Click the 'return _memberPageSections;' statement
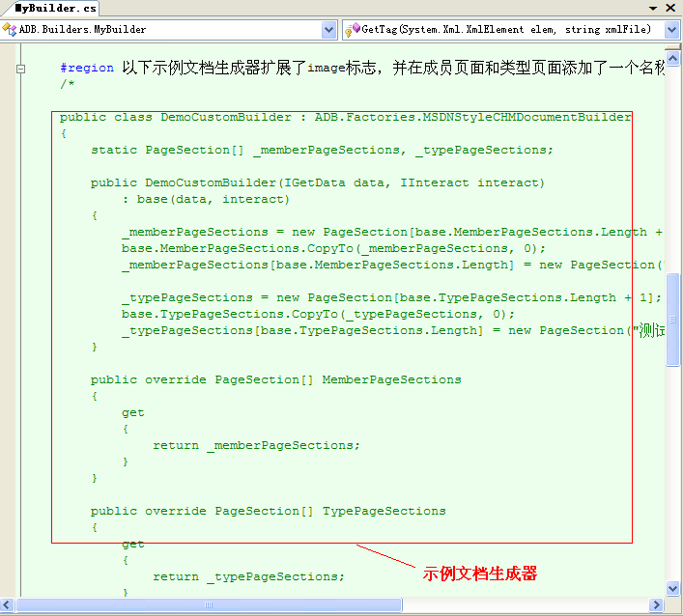 pyautogui.click(x=256, y=445)
